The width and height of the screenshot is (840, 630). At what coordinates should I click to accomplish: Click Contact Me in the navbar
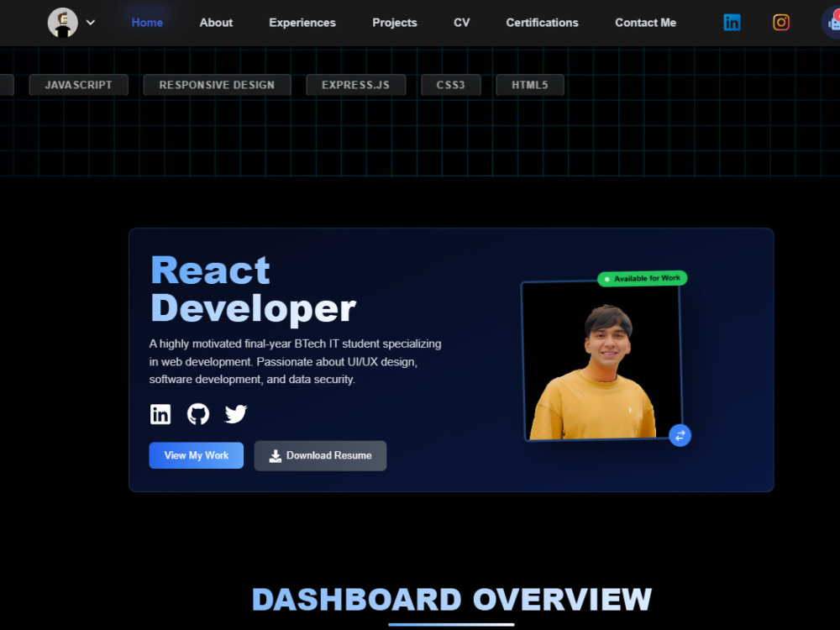coord(645,23)
